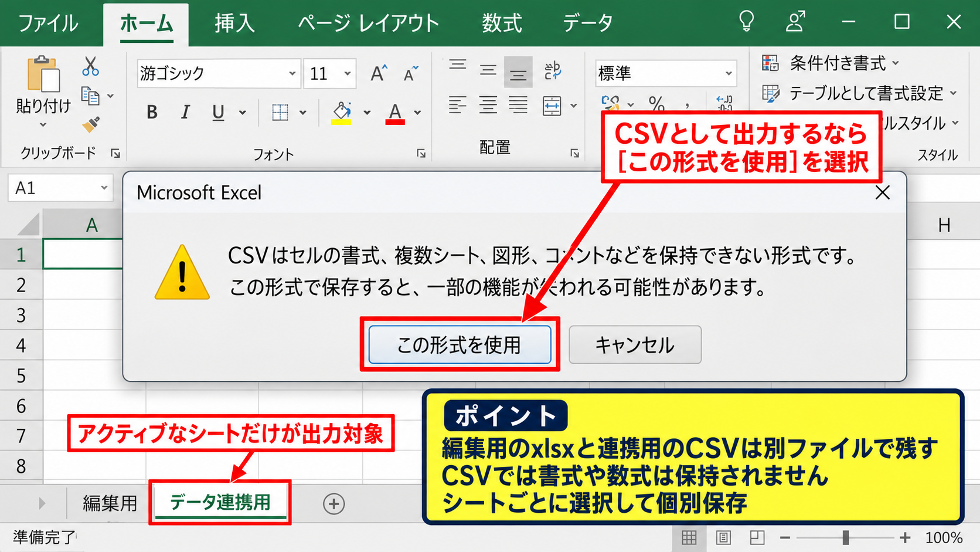Open the ファイル tab
The image size is (980, 552).
(48, 23)
